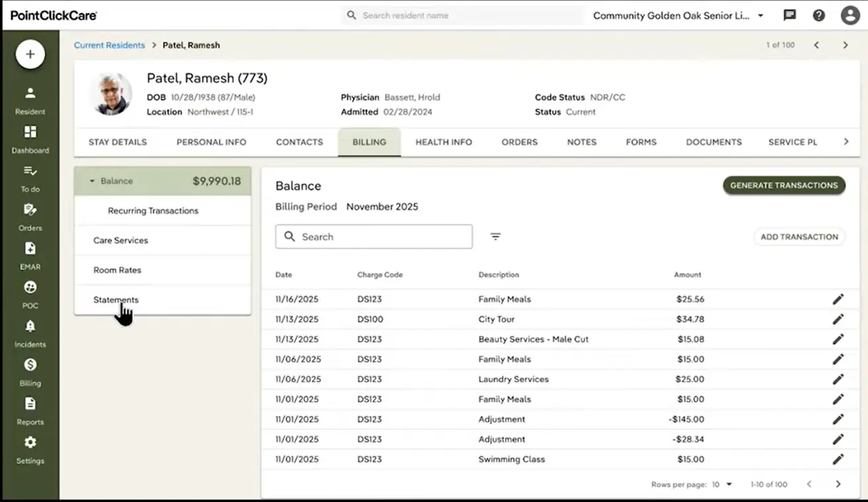Open Statements in the billing menu
The image size is (868, 502).
pos(163,300)
